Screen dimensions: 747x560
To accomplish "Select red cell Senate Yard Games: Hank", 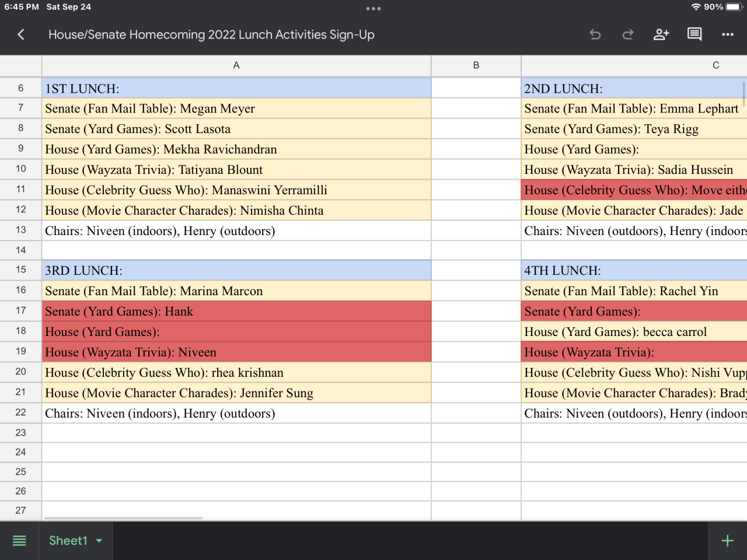I will [x=236, y=311].
